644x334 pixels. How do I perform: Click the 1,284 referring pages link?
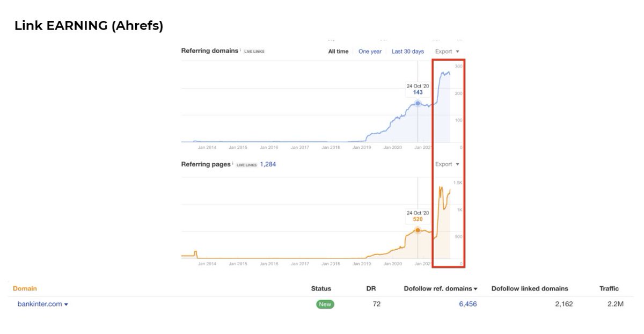[268, 164]
